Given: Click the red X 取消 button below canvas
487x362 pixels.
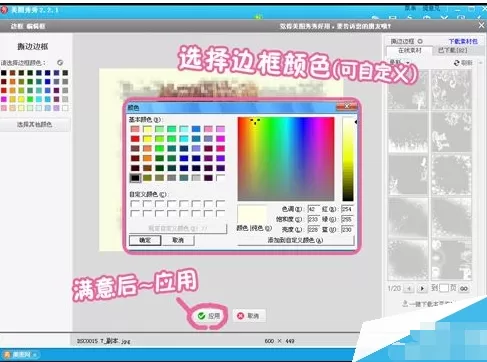Looking at the screenshot, I should click(x=248, y=315).
